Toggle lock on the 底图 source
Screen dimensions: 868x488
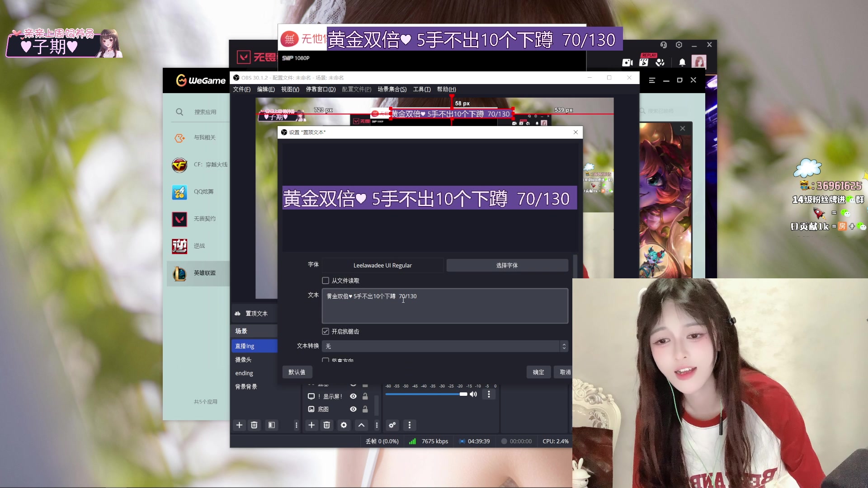365,409
